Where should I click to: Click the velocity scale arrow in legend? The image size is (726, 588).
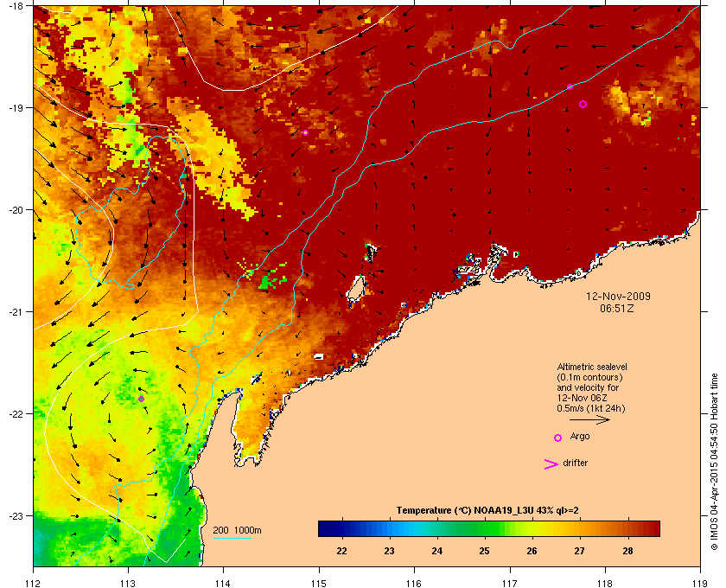(x=589, y=420)
